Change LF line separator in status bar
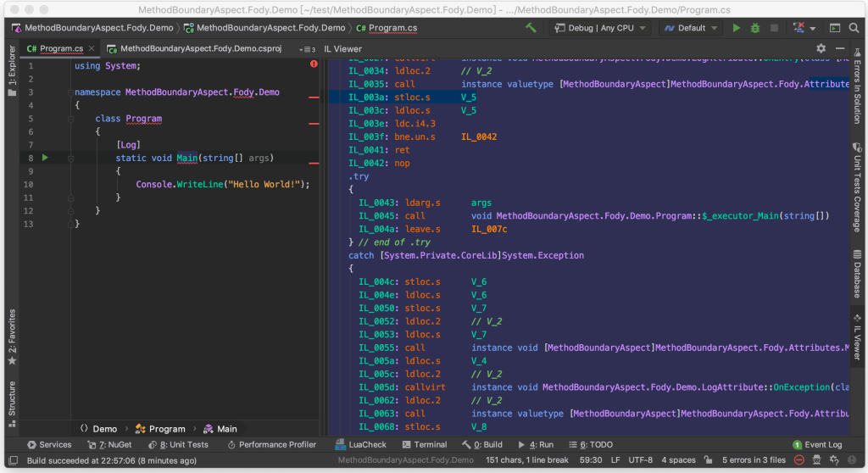The image size is (868, 473). [x=615, y=460]
